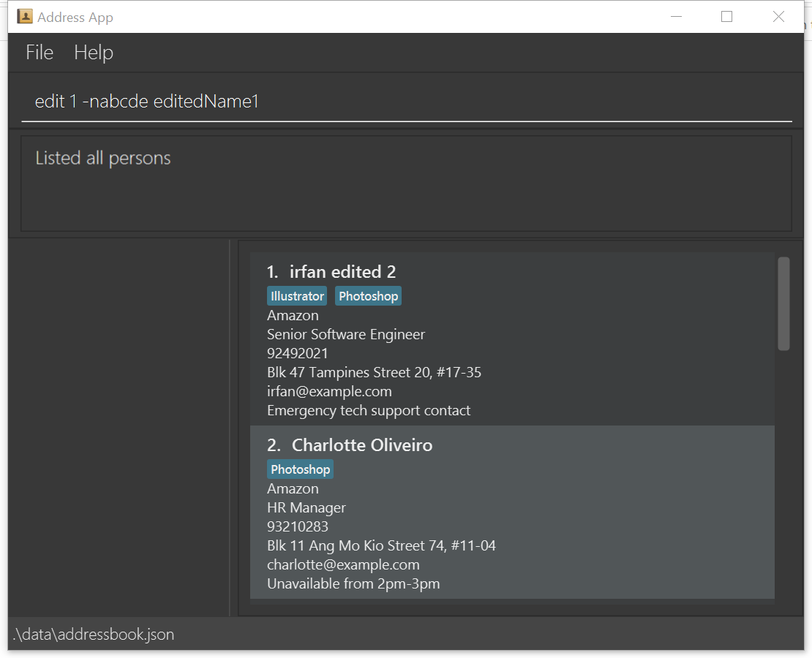Image resolution: width=812 pixels, height=658 pixels.
Task: Click email charlotte@example.com
Action: click(x=343, y=565)
